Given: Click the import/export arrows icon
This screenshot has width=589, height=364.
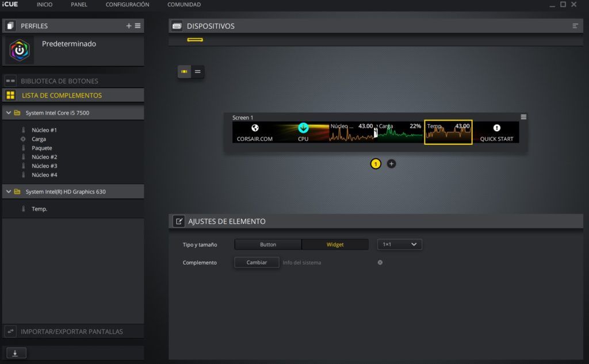Looking at the screenshot, I should coord(10,331).
